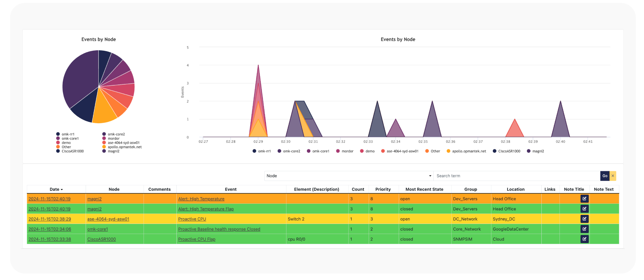Open the 2024-11-15T02:34:06 date link
Screen dimensions: 644x280
tap(50, 229)
